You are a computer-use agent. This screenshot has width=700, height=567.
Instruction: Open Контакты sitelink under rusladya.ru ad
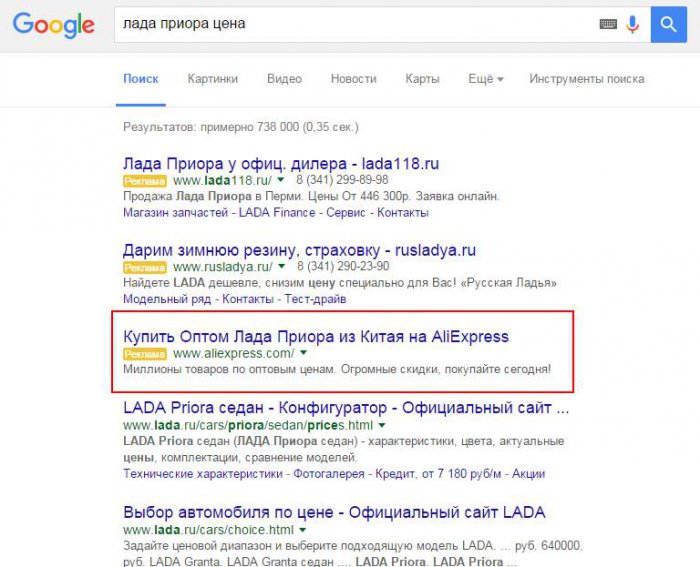pos(248,299)
